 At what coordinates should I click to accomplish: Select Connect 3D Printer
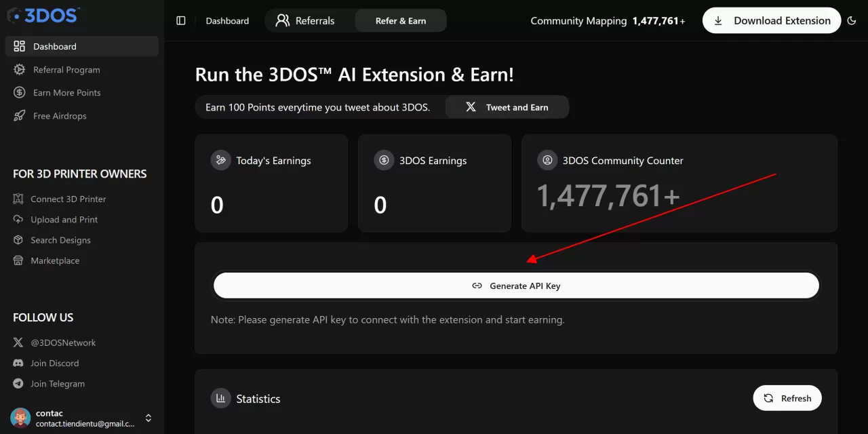point(68,199)
